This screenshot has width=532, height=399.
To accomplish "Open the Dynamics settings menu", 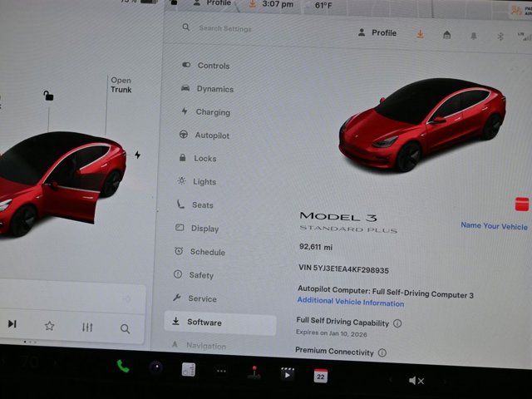I will 207,89.
